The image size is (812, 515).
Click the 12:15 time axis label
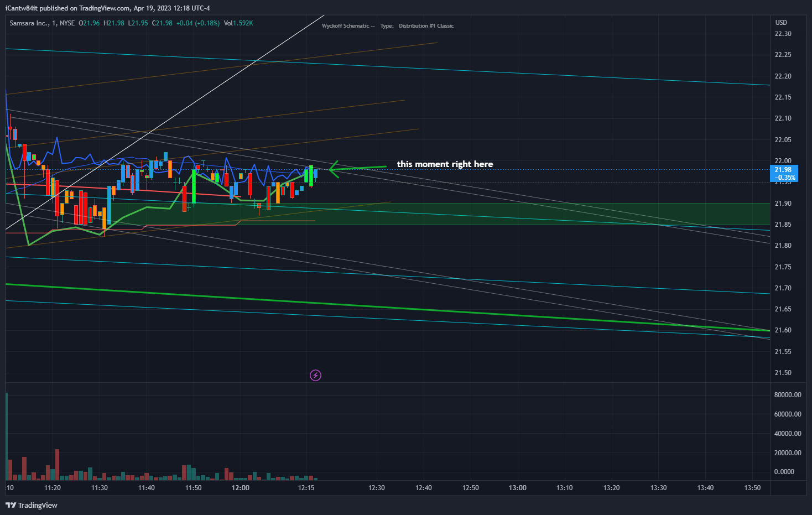tap(306, 488)
